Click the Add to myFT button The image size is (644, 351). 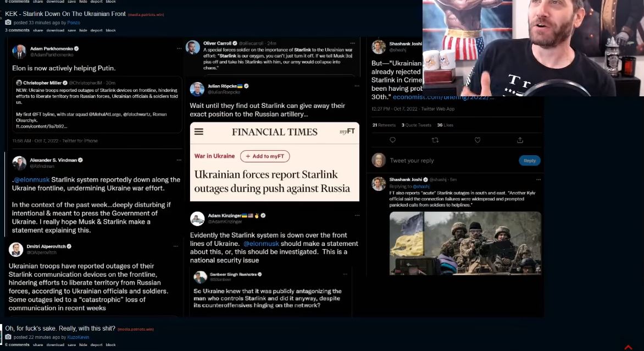click(x=265, y=156)
